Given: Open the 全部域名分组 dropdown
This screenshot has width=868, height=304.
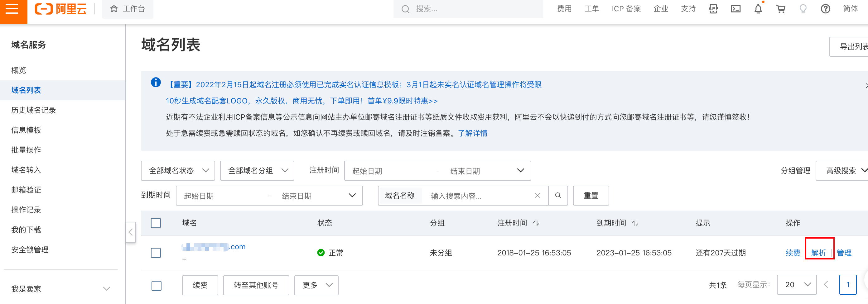Looking at the screenshot, I should (257, 171).
